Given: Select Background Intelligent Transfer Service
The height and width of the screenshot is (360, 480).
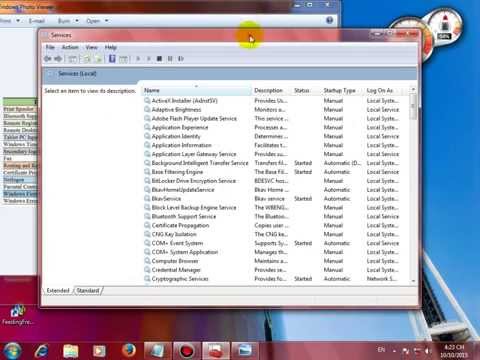Looking at the screenshot, I should 272,163.
